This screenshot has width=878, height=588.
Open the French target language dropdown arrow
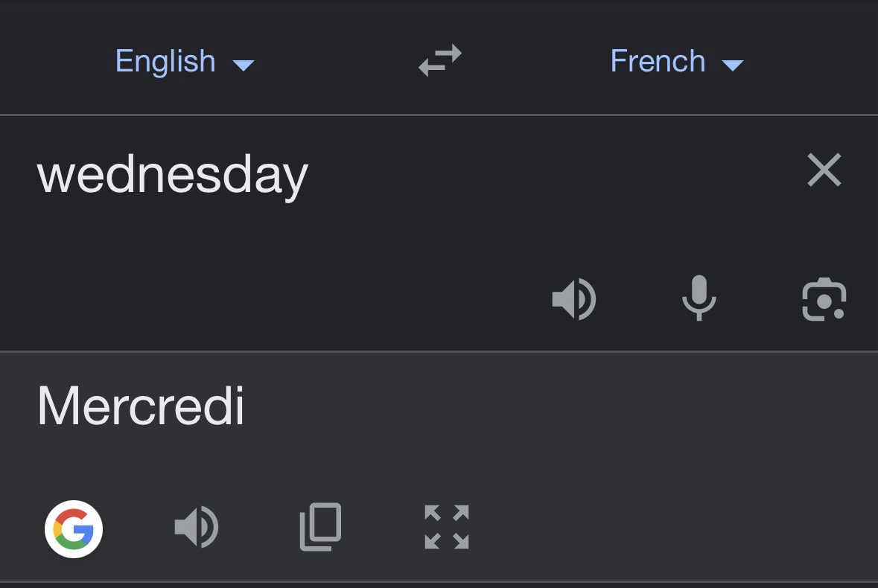(x=733, y=65)
